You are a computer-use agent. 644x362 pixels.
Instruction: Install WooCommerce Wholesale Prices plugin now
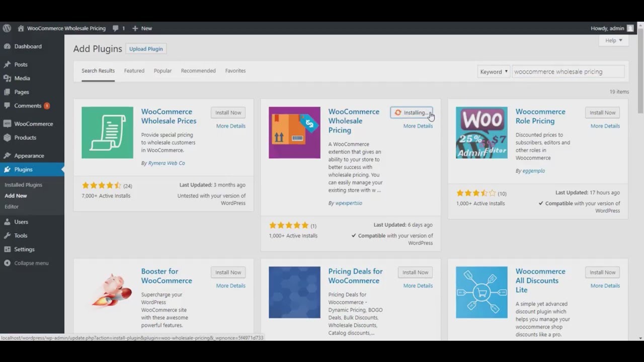tap(228, 113)
